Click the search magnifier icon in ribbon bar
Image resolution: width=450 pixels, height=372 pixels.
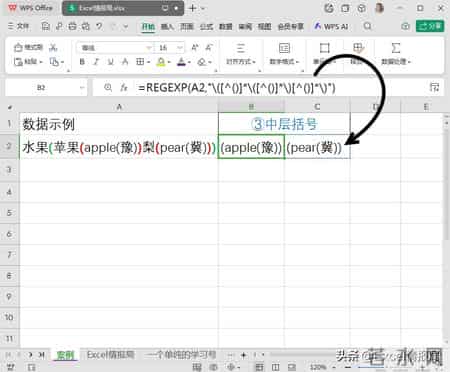[367, 26]
